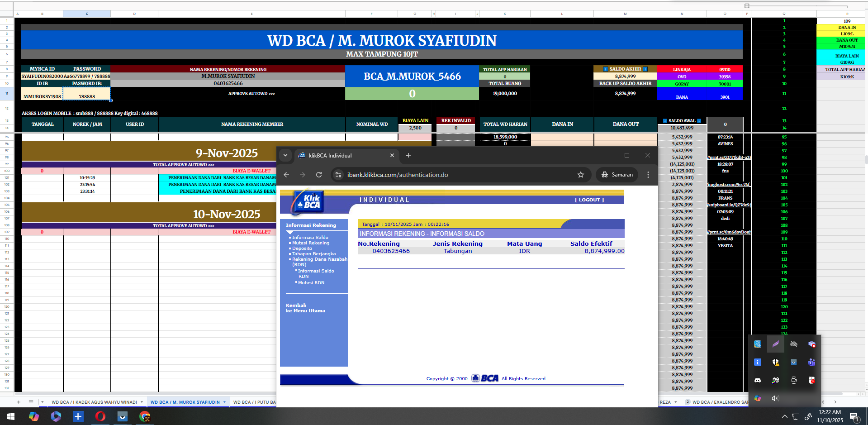
Task: Open Tahapan Berjangka entry
Action: [x=313, y=254]
